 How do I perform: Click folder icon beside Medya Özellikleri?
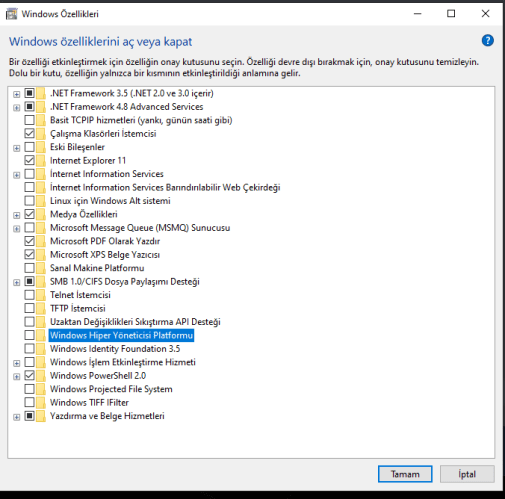coord(41,214)
